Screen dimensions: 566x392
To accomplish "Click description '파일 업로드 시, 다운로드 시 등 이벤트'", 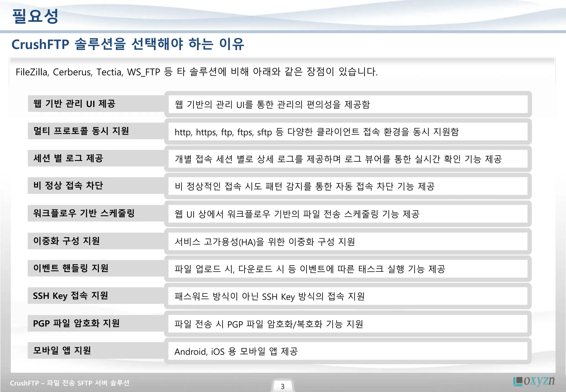I will [x=310, y=269].
